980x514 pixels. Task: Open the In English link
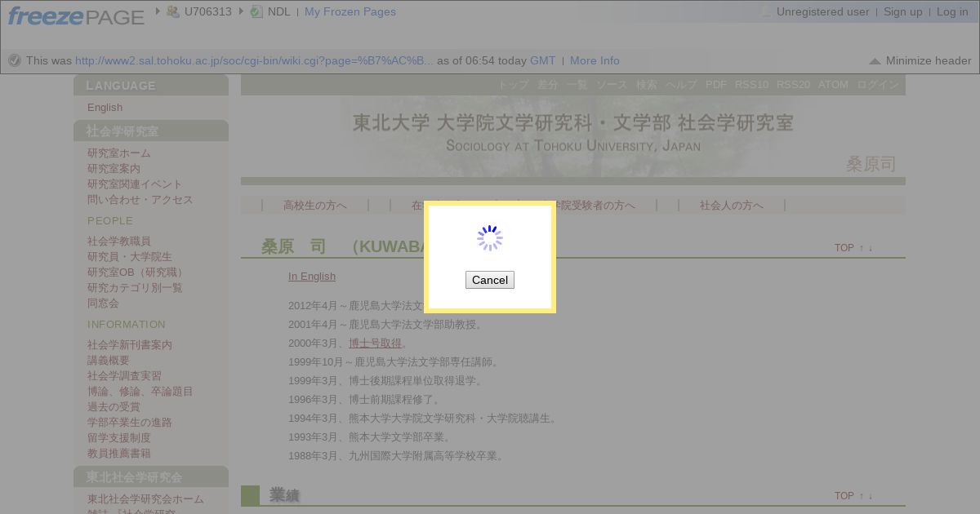(x=312, y=277)
